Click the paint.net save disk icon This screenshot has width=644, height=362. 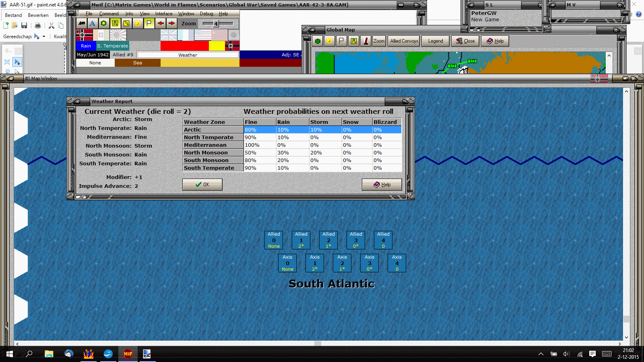coord(24,26)
